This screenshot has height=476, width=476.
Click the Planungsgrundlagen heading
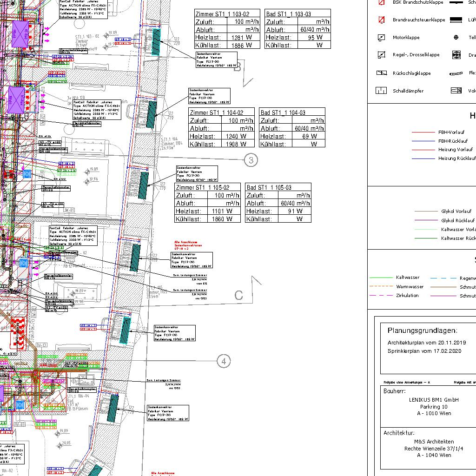tap(422, 331)
